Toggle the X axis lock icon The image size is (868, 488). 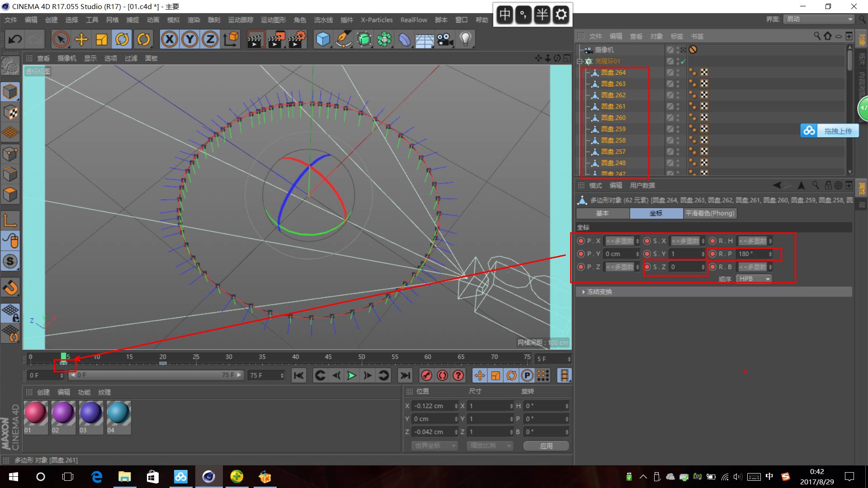point(169,39)
